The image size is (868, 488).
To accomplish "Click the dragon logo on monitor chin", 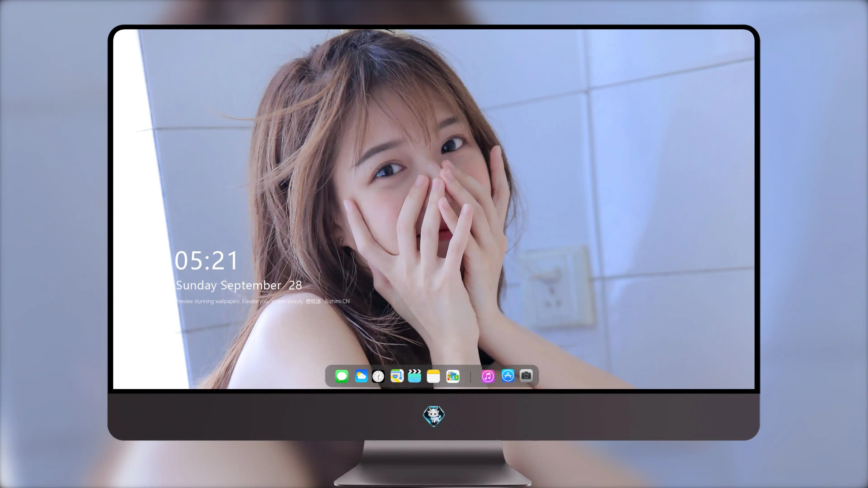I will 434,416.
